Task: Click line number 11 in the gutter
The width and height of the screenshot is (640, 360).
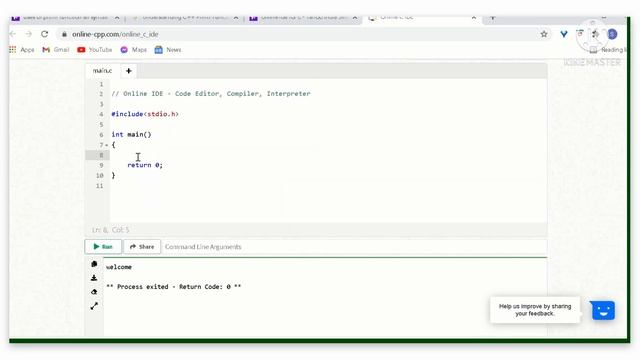Action: click(100, 186)
